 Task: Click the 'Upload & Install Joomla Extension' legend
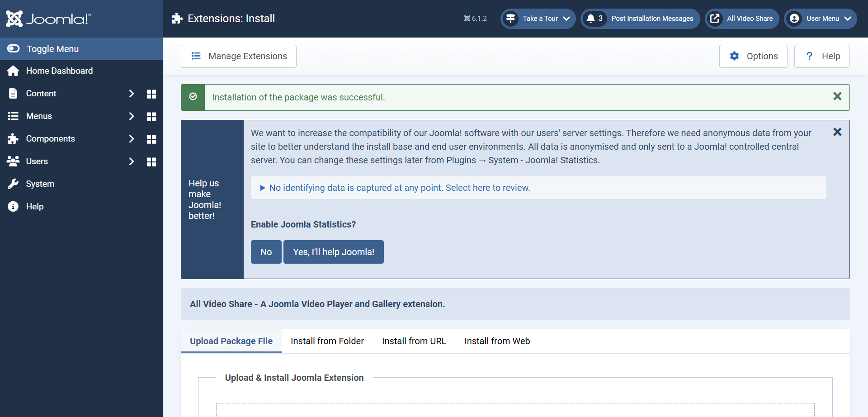(x=294, y=378)
